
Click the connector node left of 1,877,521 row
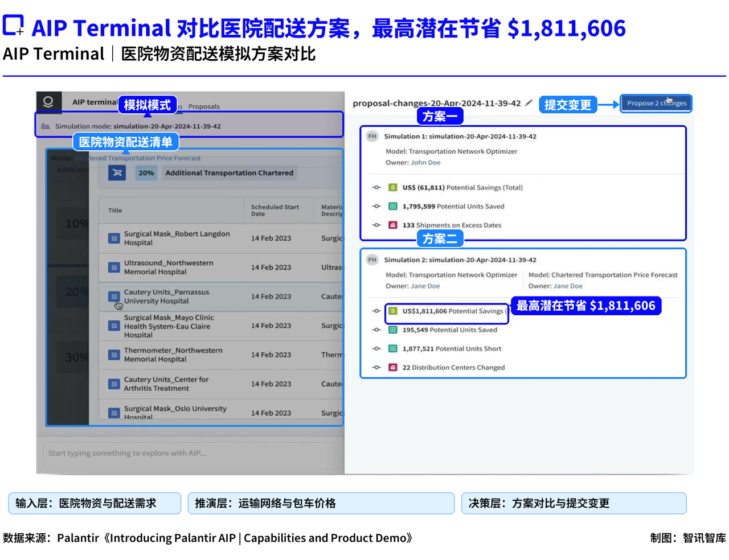(376, 348)
